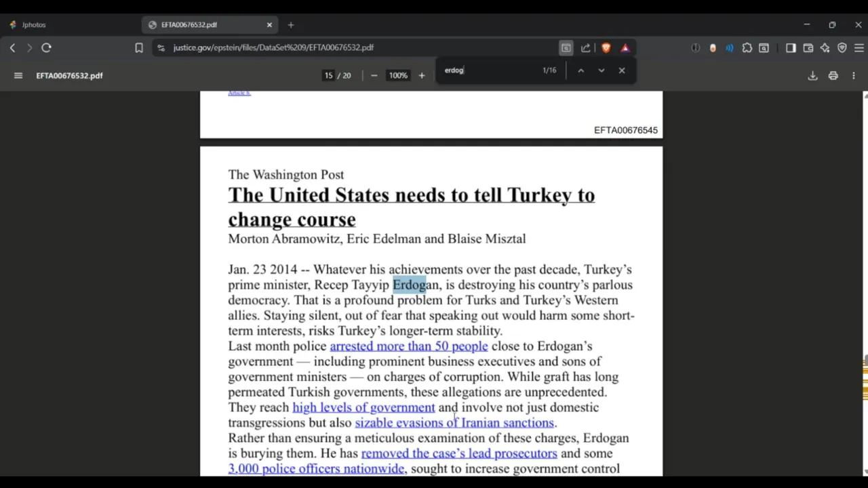Screen dimensions: 868x488
Task: Click the page stamp EFTA00676545
Action: pyautogui.click(x=626, y=130)
